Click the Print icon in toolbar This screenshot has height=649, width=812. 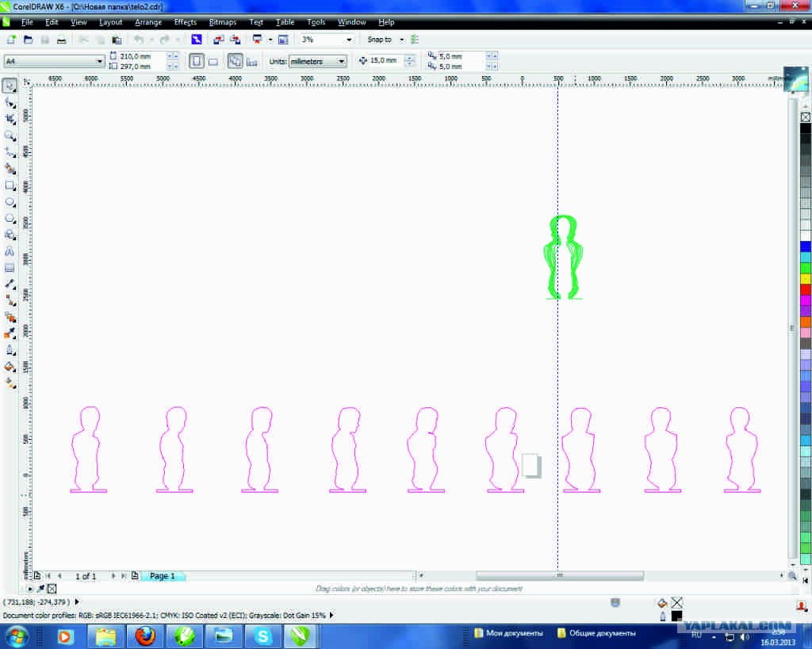[62, 40]
